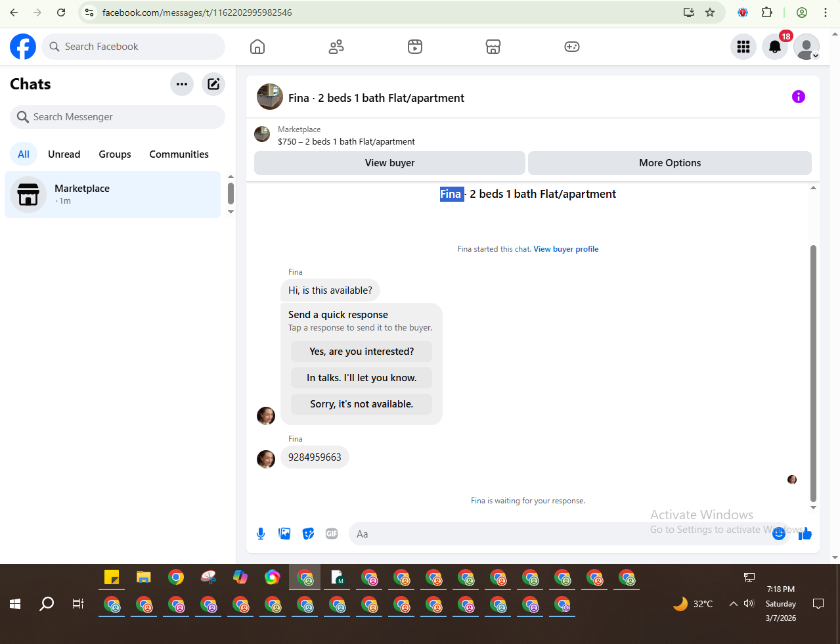The height and width of the screenshot is (644, 840).
Task: Open the Reels video icon
Action: 415,47
